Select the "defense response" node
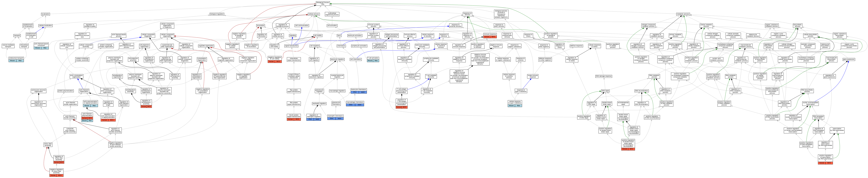The width and height of the screenshot is (868, 178). click(576, 46)
